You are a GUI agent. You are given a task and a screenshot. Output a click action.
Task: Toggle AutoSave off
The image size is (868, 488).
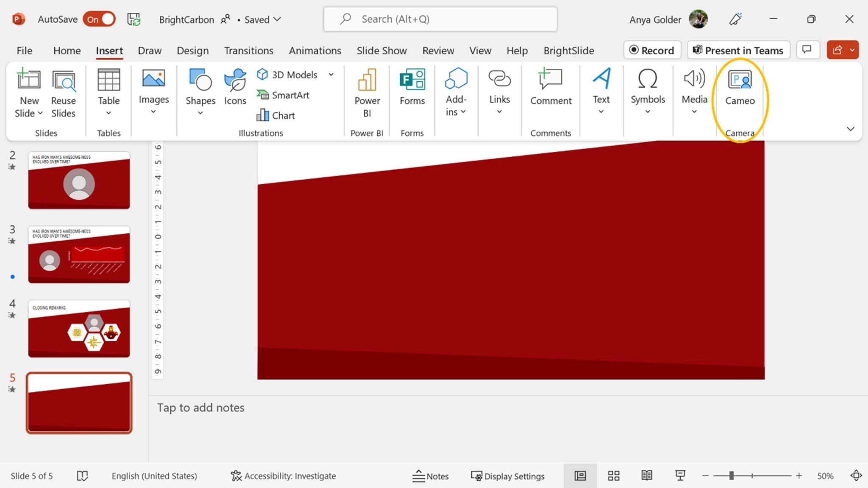(x=98, y=19)
